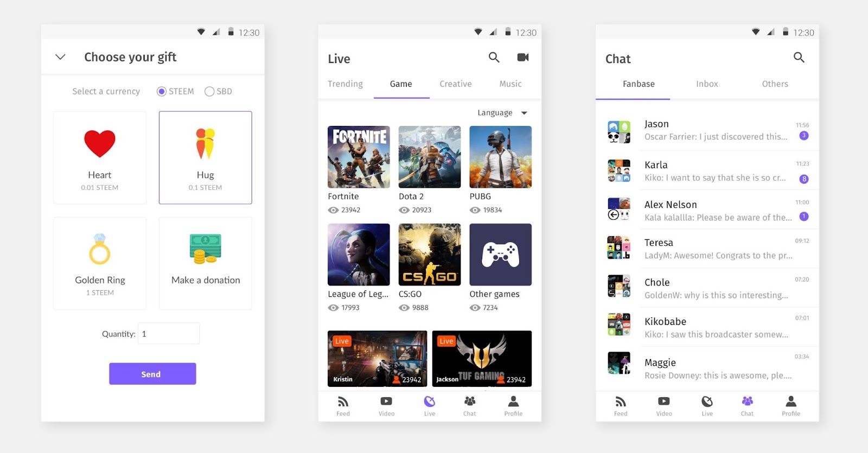Open Chole's group avatar
Image resolution: width=868 pixels, height=453 pixels.
619,286
